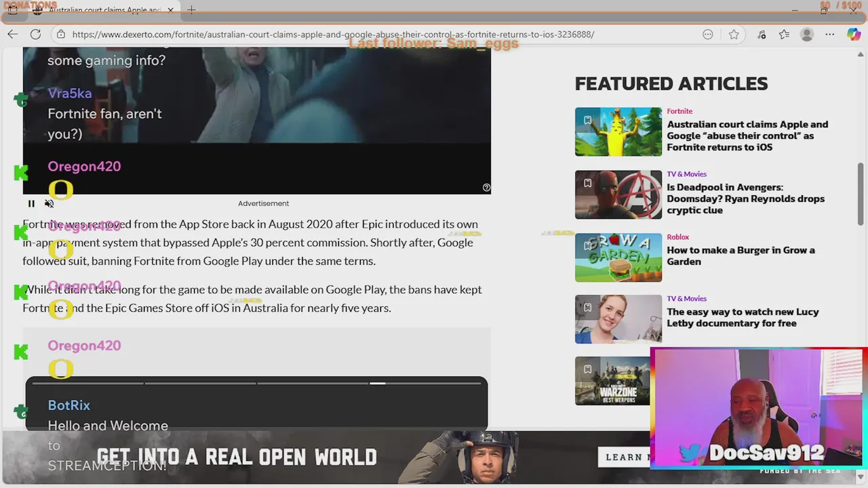Open the browser profile avatar
Viewport: 868px width, 488px height.
[x=807, y=34]
